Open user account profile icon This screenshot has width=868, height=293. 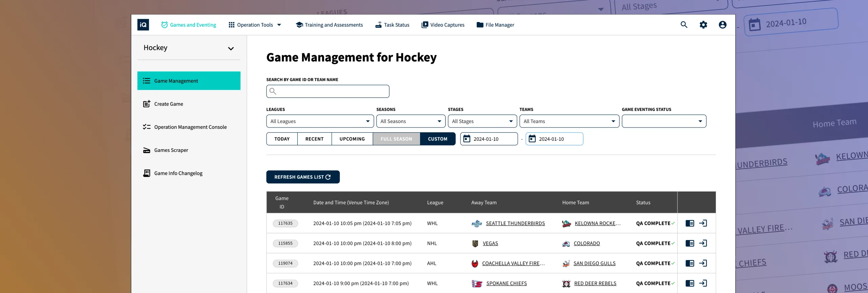pyautogui.click(x=723, y=25)
